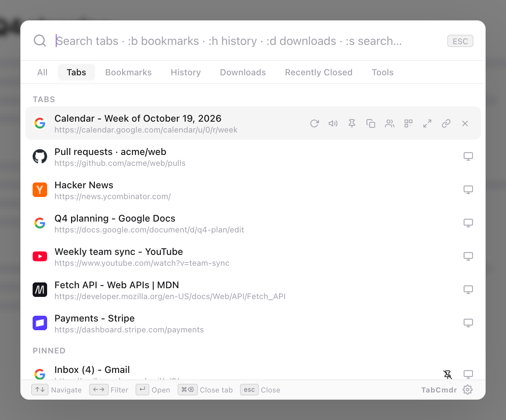This screenshot has height=420, width=506.
Task: Switch to the Bookmarks tab
Action: [129, 72]
